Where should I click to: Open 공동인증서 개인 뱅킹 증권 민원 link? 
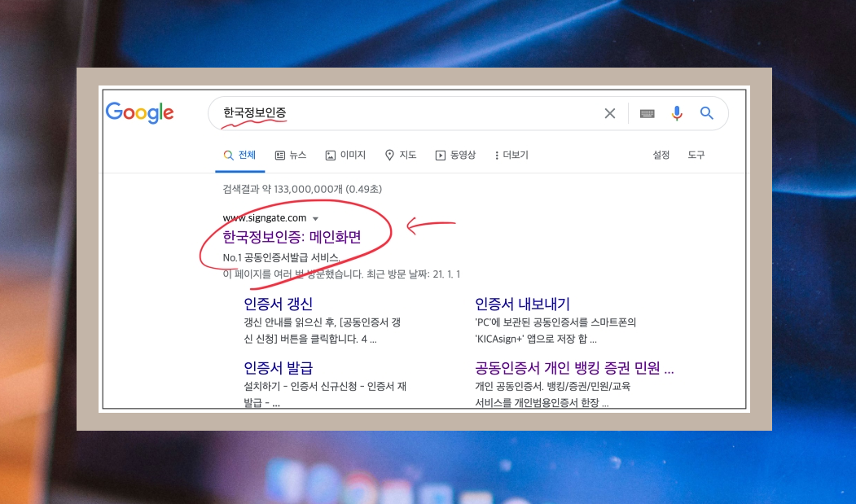pos(574,367)
